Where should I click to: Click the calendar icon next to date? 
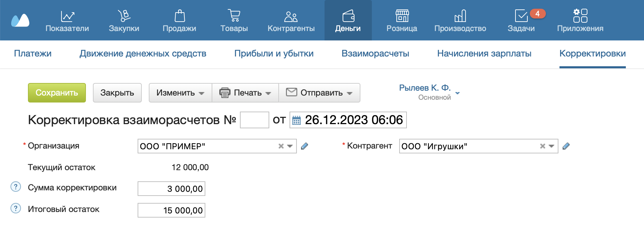click(296, 120)
